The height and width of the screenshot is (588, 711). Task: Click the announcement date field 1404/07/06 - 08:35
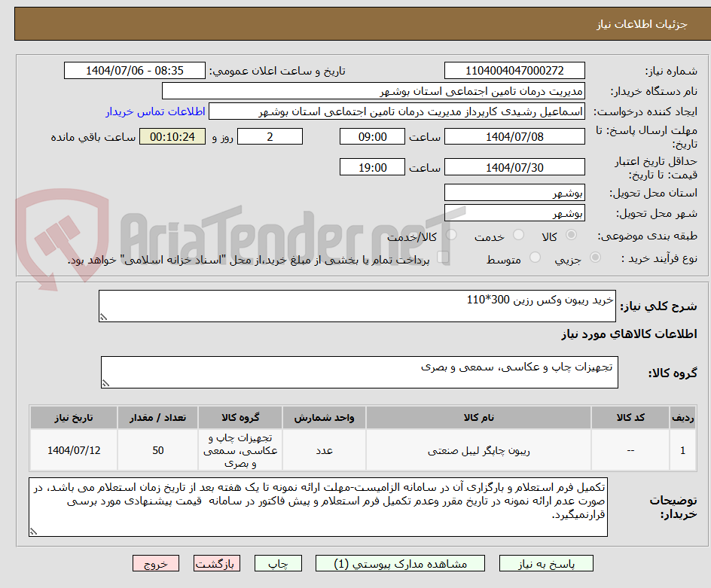click(135, 71)
